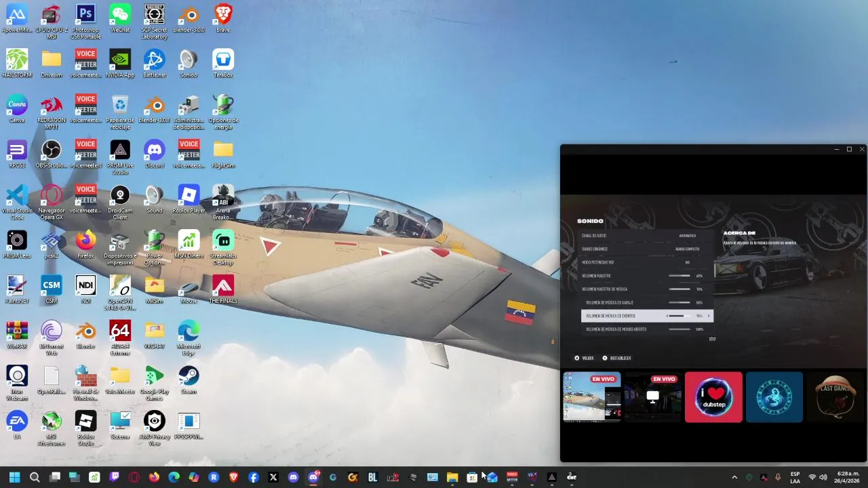Image resolution: width=868 pixels, height=488 pixels.
Task: Select the OBS Studio desktop icon
Action: [52, 155]
